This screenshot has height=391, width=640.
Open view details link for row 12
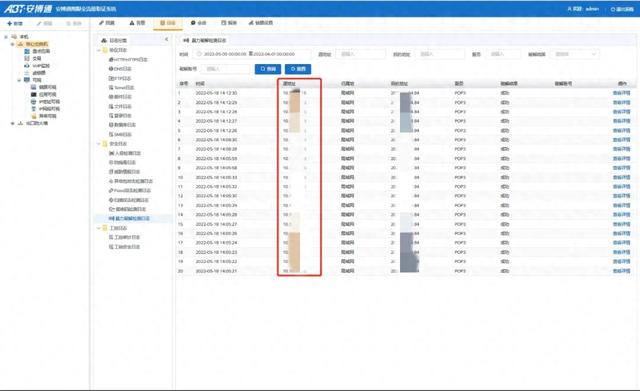[x=622, y=196]
